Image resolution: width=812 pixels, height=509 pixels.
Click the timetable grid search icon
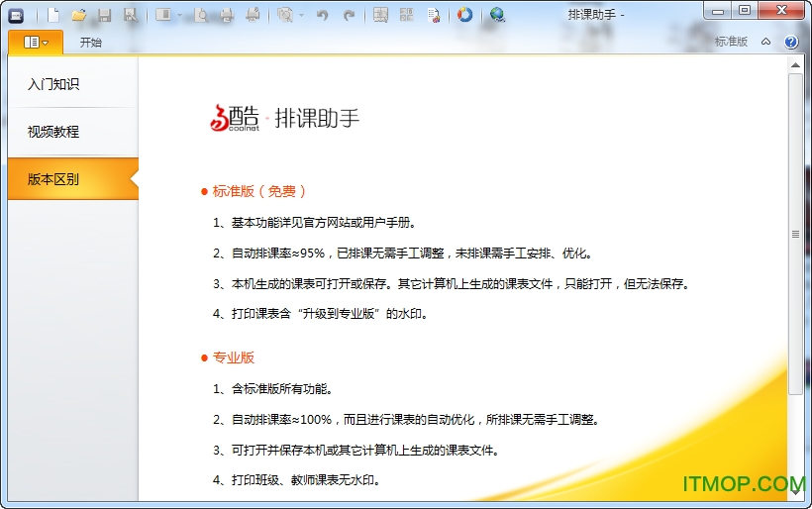pos(380,15)
